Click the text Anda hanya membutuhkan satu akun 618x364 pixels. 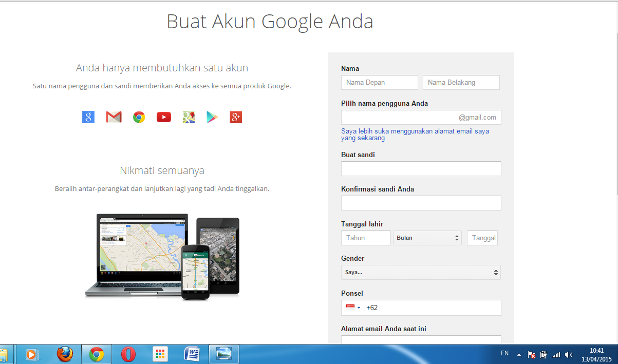click(x=162, y=68)
